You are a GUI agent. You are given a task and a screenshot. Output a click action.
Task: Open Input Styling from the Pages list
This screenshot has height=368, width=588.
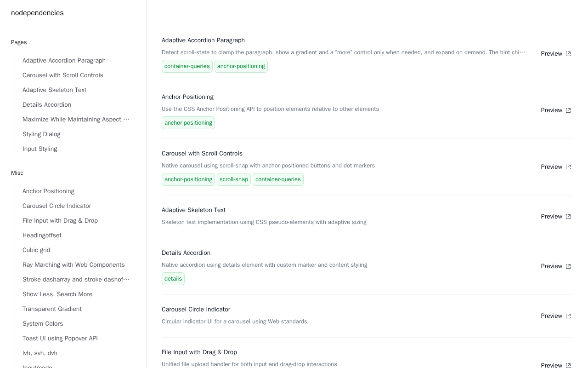40,149
